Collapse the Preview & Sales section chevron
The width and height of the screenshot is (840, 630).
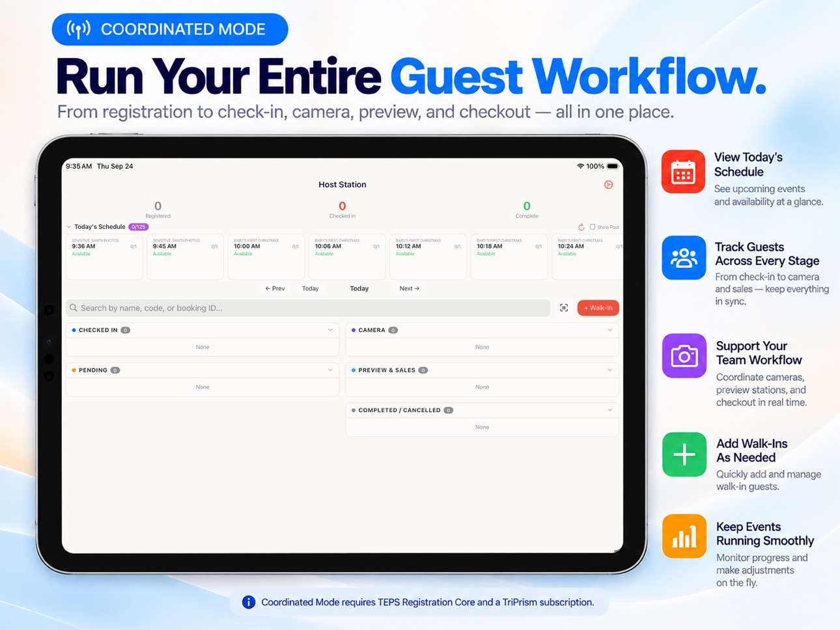pyautogui.click(x=610, y=370)
